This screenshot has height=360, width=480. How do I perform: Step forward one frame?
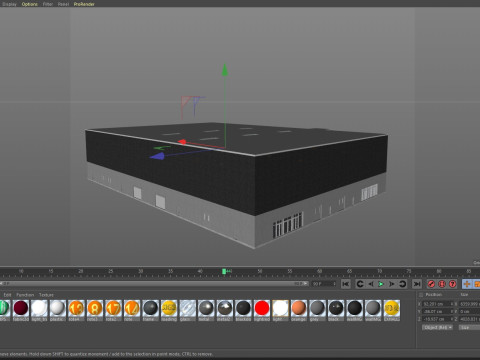pyautogui.click(x=392, y=284)
